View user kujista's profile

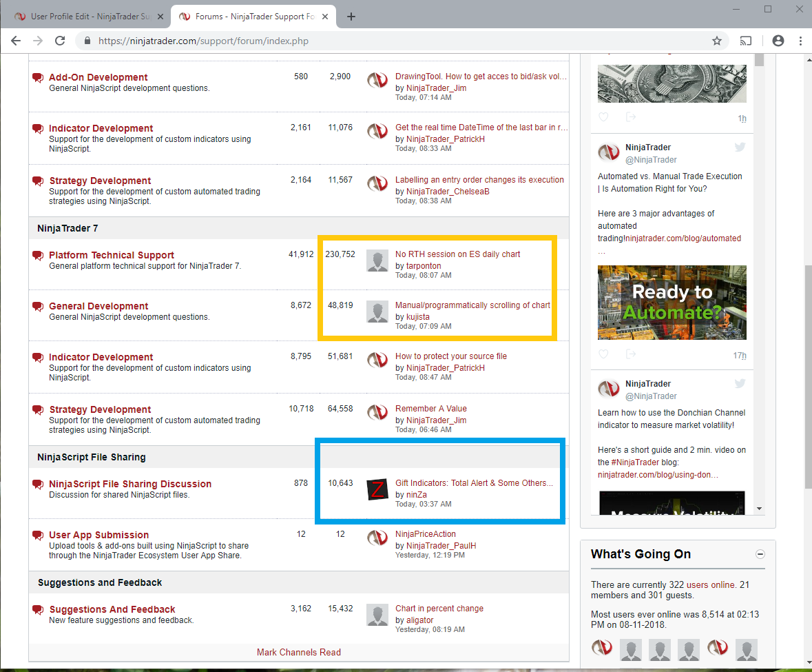point(418,316)
